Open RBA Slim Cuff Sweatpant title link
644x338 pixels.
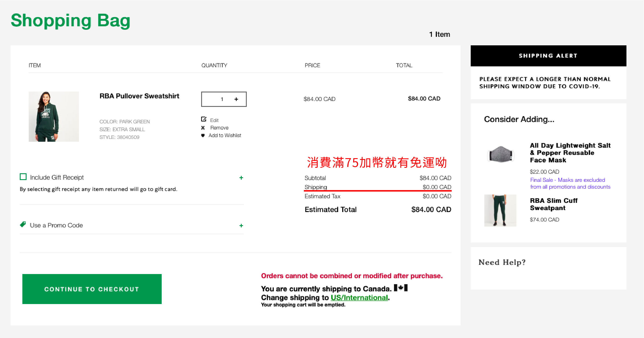pos(553,204)
